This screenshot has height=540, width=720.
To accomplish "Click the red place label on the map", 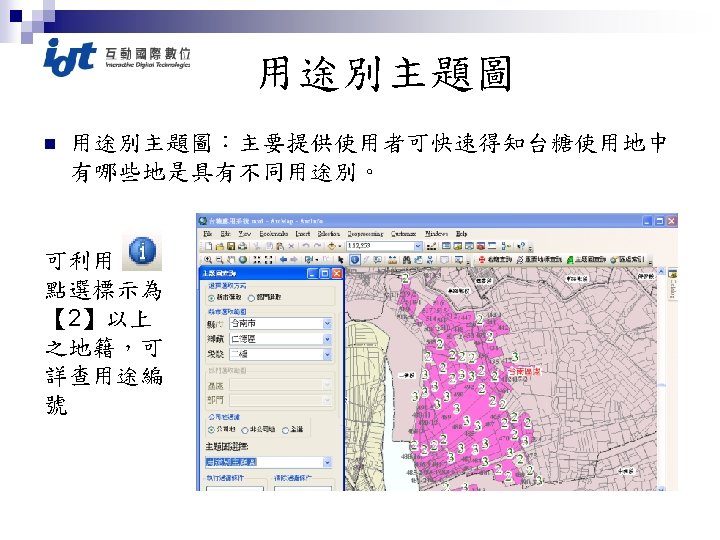I will pyautogui.click(x=523, y=371).
